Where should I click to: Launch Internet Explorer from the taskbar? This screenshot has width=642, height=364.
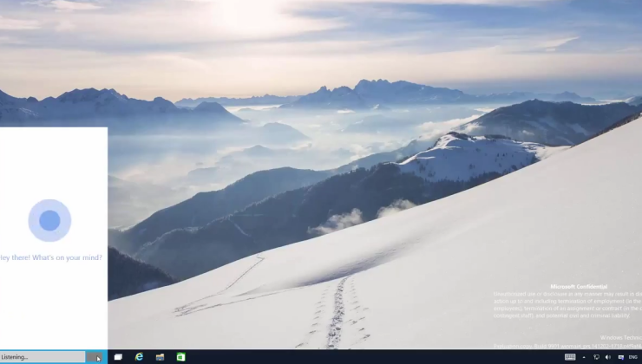click(139, 357)
